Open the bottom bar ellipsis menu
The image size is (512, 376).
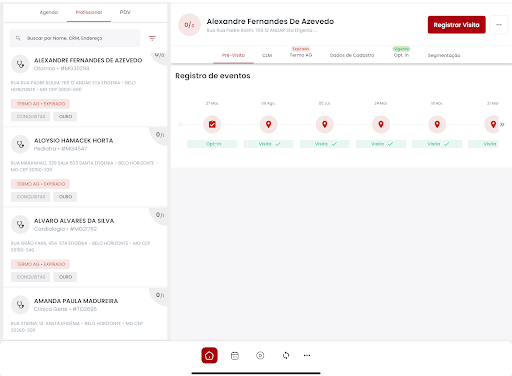point(307,356)
